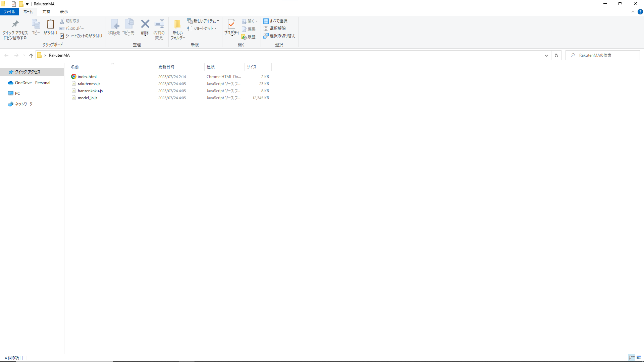Collapse the ribbon with the chevron

coord(633,12)
